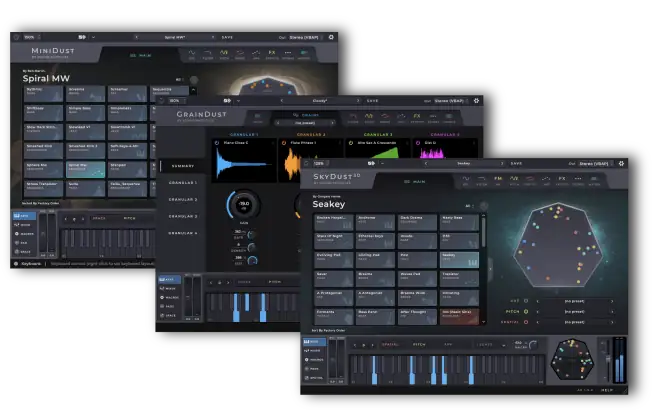Open GrainDust settings gear icon
The width and height of the screenshot is (660, 410).
point(476,101)
